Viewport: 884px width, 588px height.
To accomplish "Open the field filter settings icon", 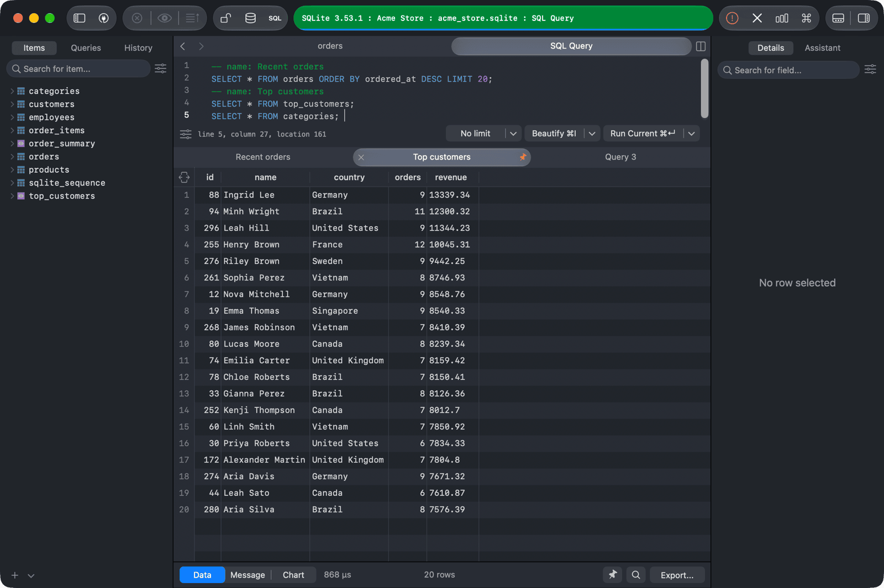I will tap(870, 70).
